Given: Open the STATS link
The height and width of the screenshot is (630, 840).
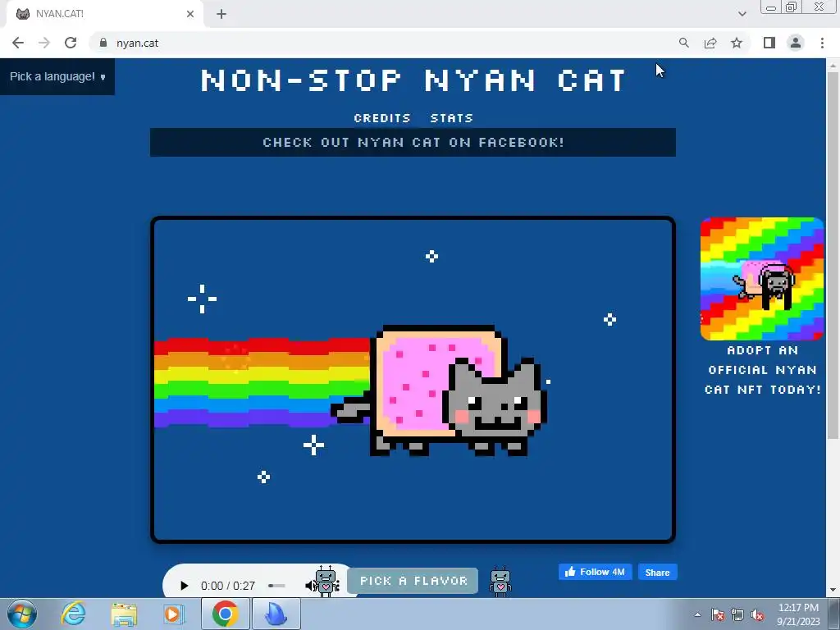Looking at the screenshot, I should [x=452, y=118].
